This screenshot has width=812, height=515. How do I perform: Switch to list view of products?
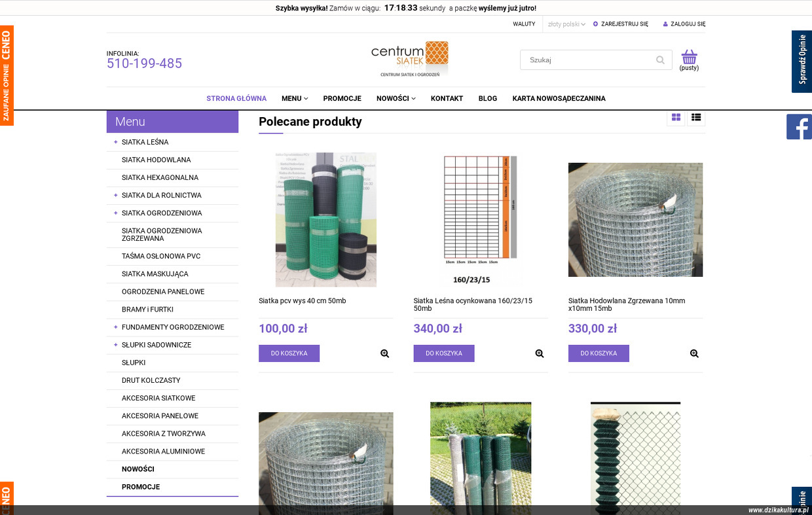(x=696, y=117)
